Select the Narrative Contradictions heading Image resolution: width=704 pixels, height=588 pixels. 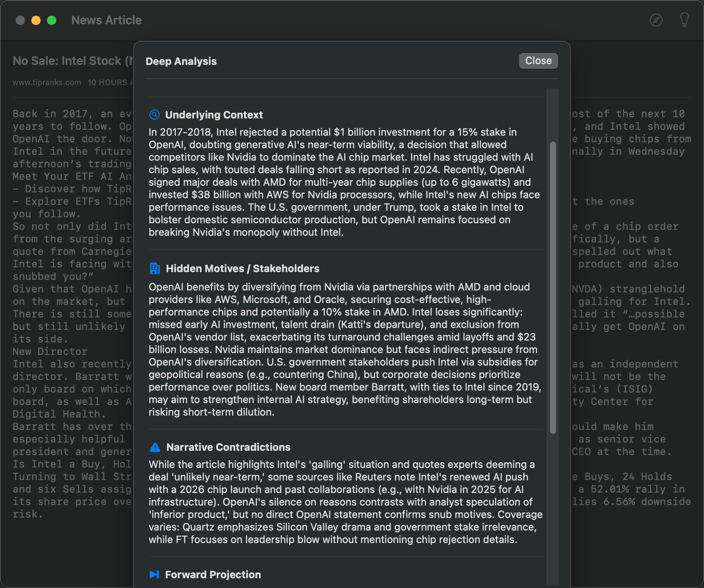click(x=228, y=447)
